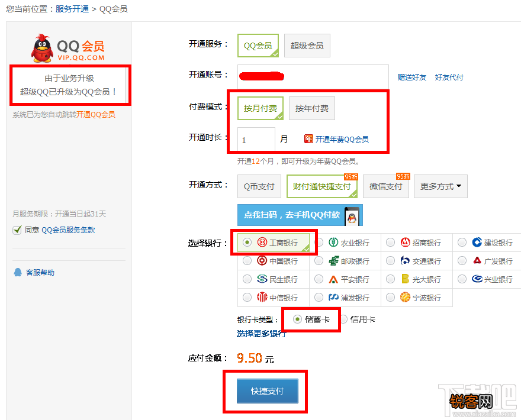Select the 宁波银行 radio button
This screenshot has height=420, width=521.
pyautogui.click(x=390, y=298)
